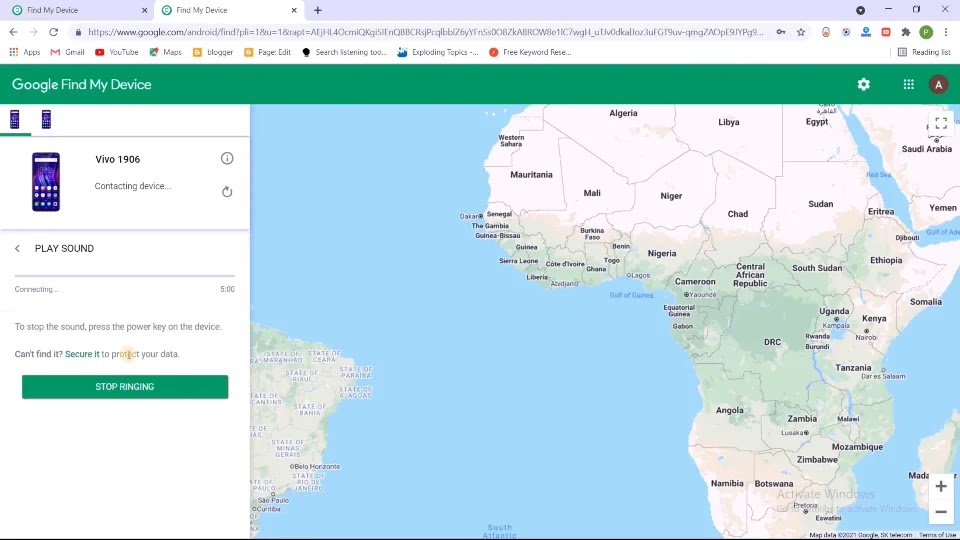Click the first extension icon after star
Image resolution: width=960 pixels, height=540 pixels.
826,32
